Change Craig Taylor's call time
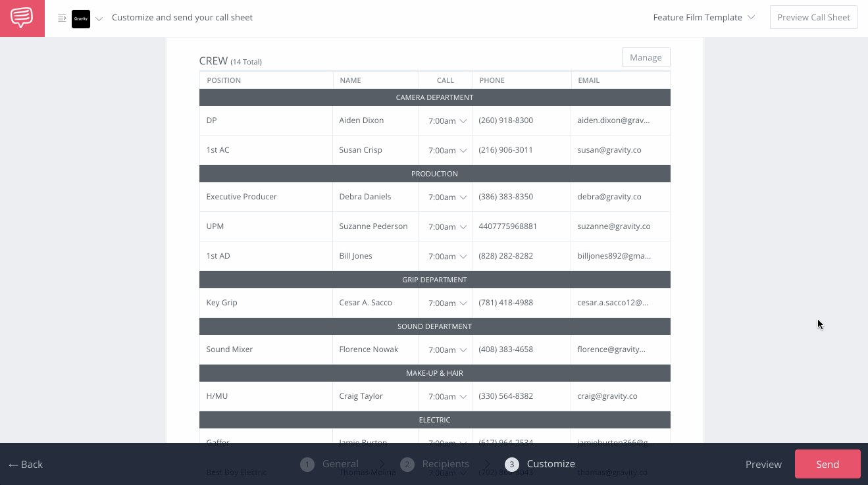This screenshot has height=485, width=868. pyautogui.click(x=446, y=396)
